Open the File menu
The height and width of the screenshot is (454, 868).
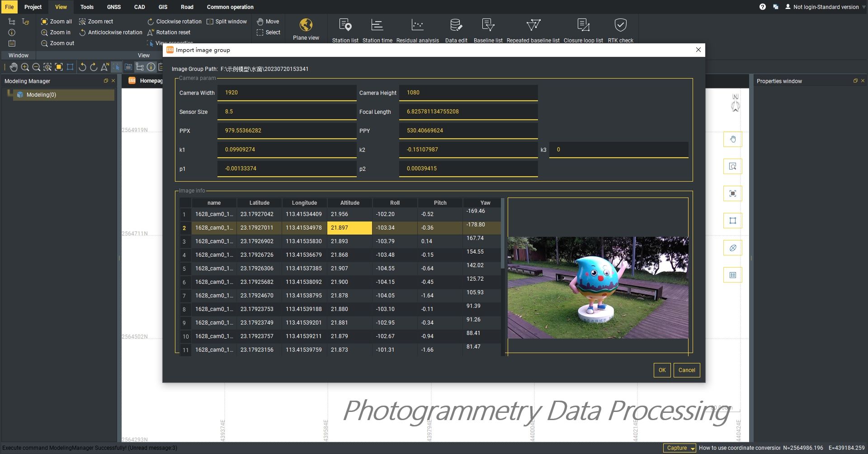click(x=9, y=7)
